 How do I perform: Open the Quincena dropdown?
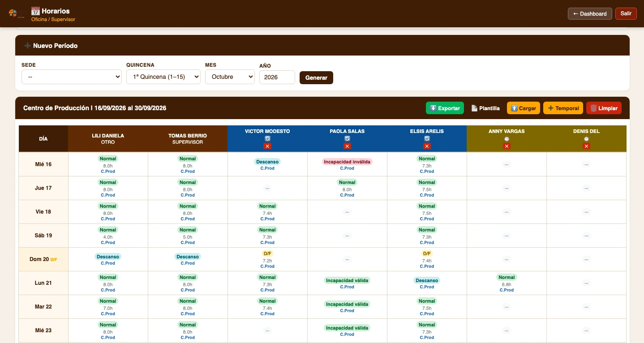point(163,77)
